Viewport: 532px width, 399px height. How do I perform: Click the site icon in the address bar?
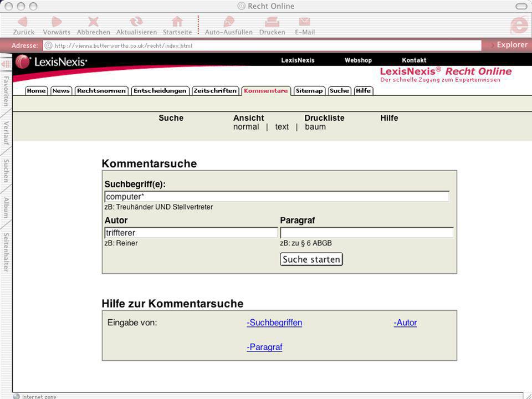click(x=49, y=45)
